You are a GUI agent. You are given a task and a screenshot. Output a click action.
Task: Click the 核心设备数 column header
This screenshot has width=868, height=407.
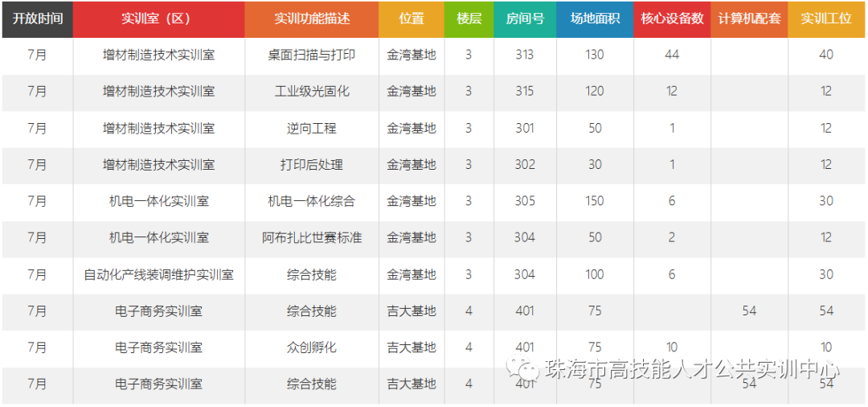[x=672, y=18]
